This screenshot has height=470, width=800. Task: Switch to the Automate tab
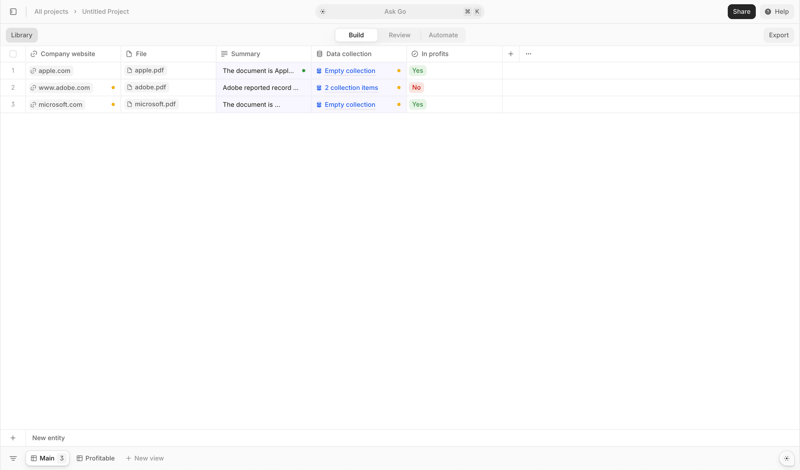[443, 35]
